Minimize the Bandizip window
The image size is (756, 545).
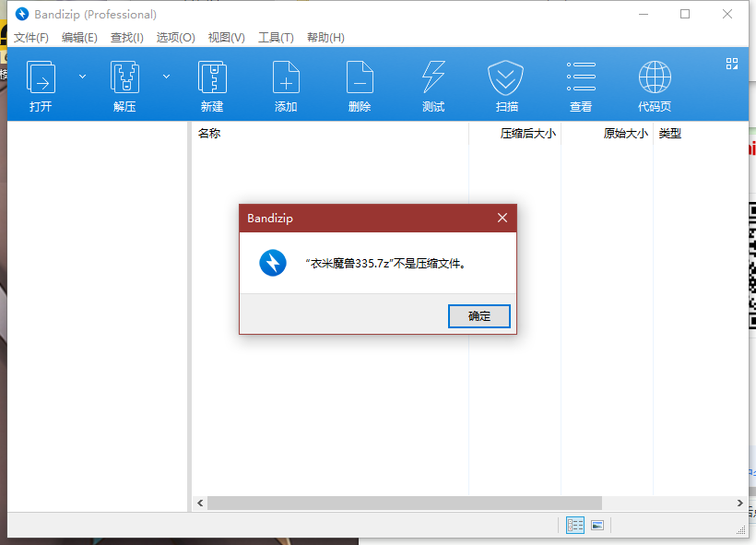pyautogui.click(x=644, y=14)
